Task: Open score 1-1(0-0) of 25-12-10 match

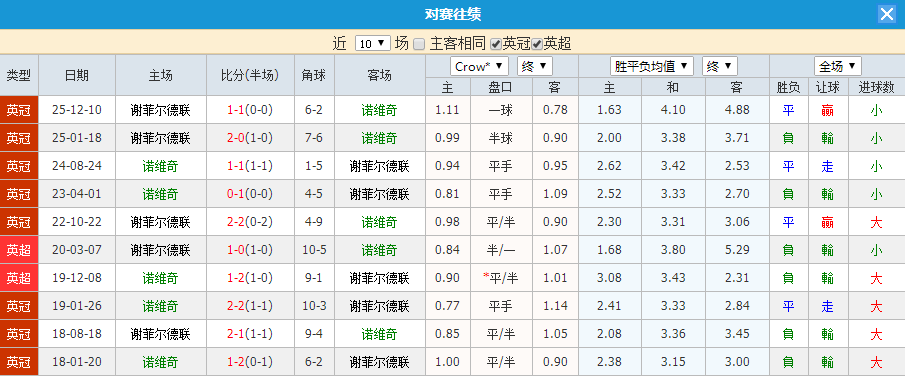Action: (x=250, y=110)
